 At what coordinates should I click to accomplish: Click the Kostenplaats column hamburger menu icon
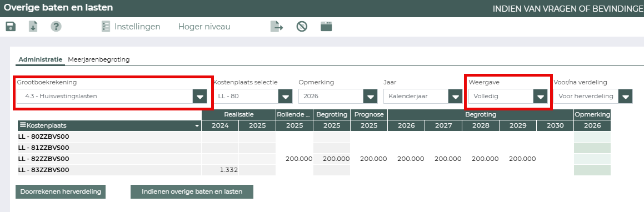(23, 125)
